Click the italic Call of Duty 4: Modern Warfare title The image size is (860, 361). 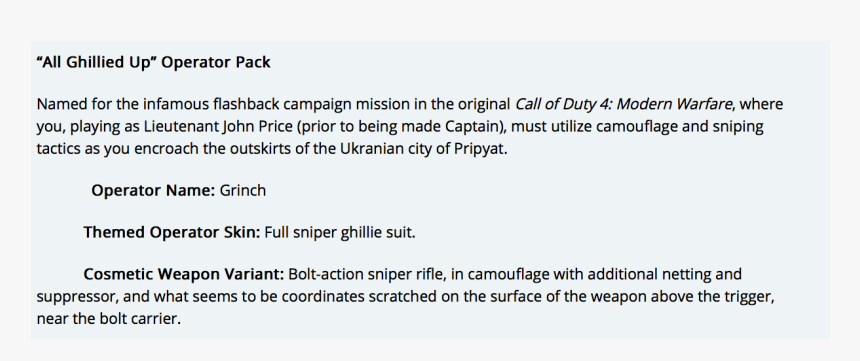point(623,104)
